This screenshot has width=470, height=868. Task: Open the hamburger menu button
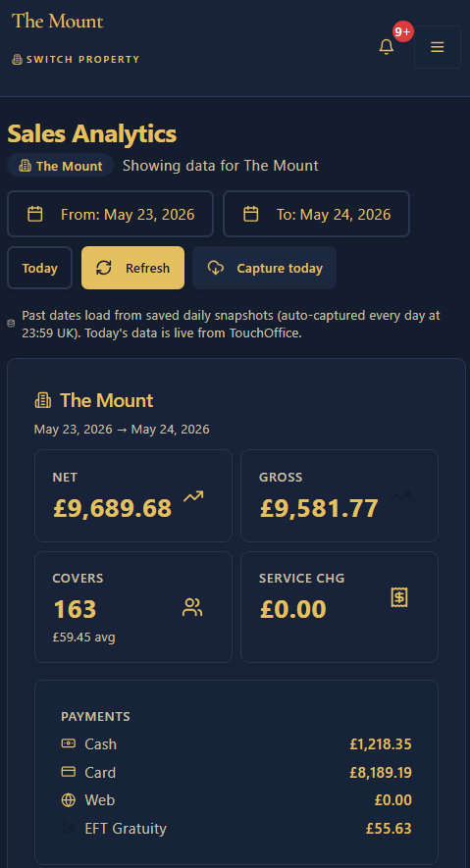pos(438,47)
